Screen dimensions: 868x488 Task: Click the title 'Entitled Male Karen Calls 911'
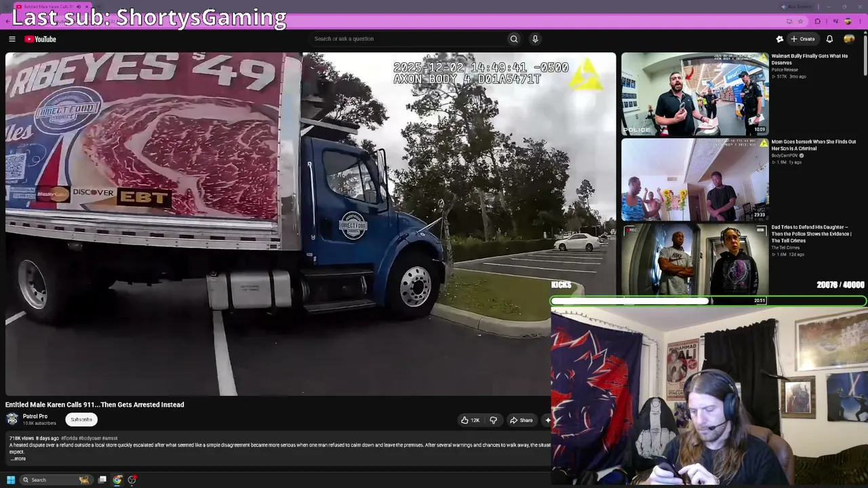(x=95, y=405)
